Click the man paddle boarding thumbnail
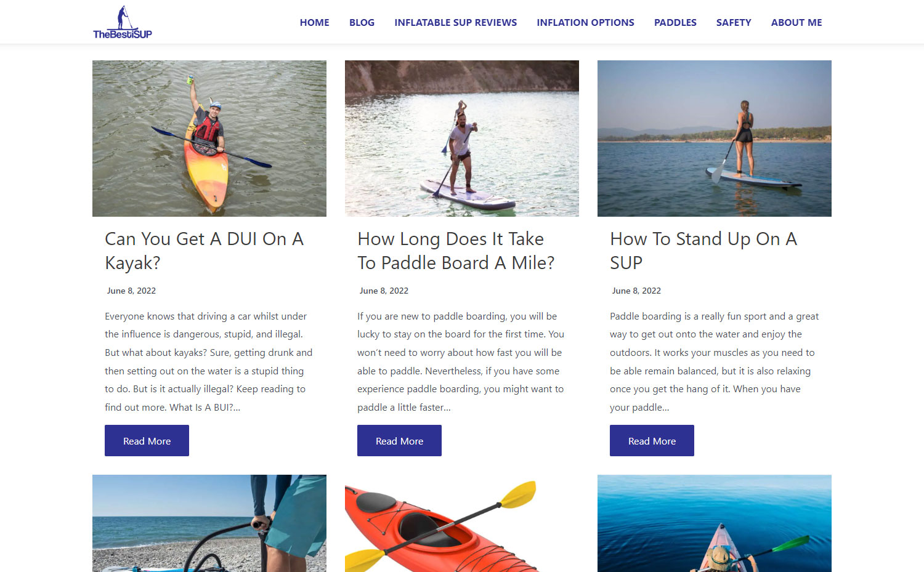 pos(462,139)
